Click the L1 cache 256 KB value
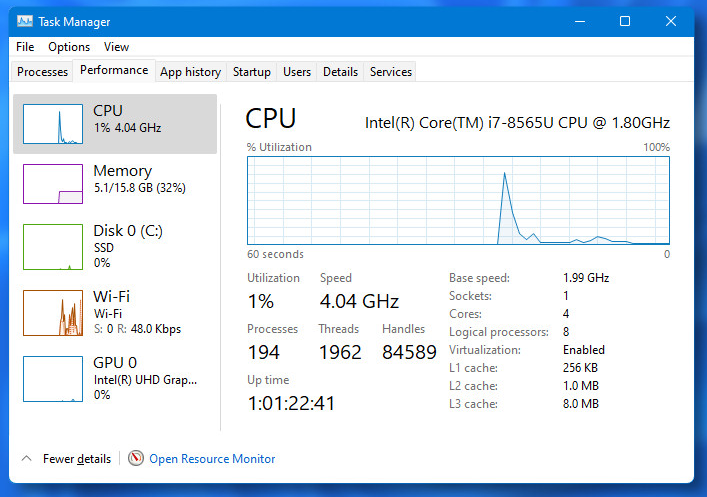The width and height of the screenshot is (707, 497). [x=580, y=368]
